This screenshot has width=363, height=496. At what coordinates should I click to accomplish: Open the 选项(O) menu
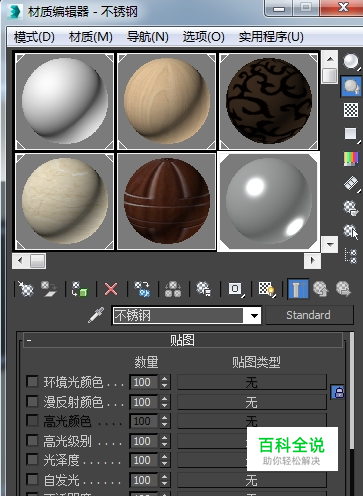tap(204, 37)
